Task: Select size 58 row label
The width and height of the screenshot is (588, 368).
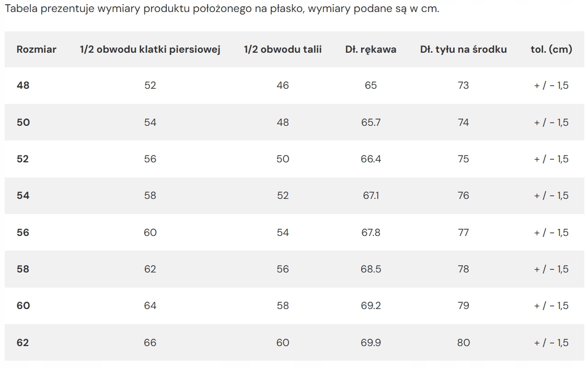Action: [x=23, y=269]
